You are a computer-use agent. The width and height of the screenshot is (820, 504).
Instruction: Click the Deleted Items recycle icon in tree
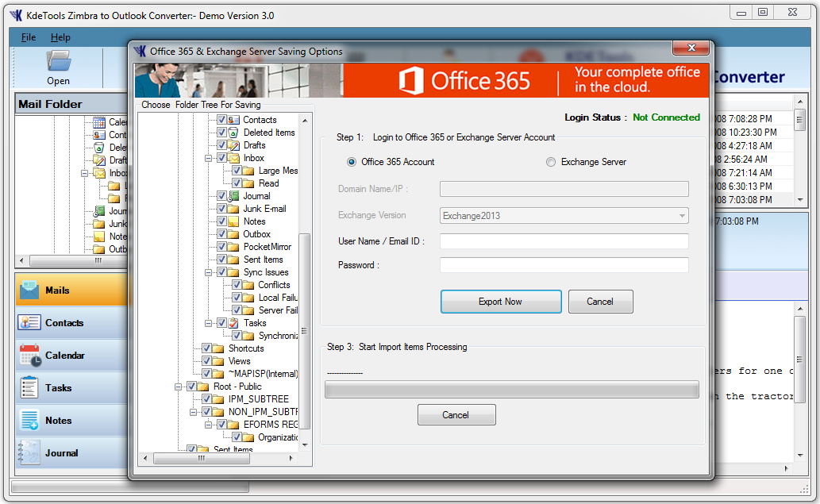tap(233, 133)
